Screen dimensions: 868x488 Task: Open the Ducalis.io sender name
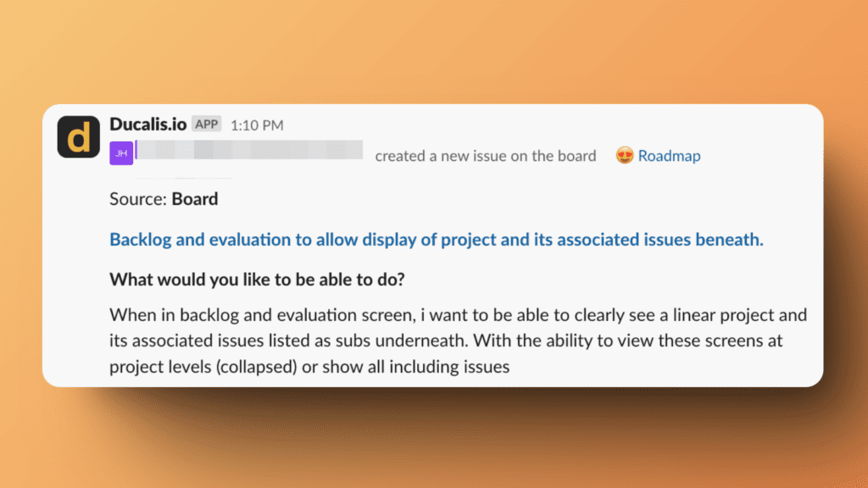click(x=147, y=125)
